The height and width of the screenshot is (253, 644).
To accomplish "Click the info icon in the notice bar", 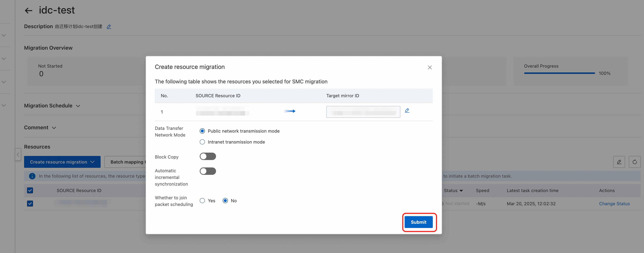I will pyautogui.click(x=32, y=176).
